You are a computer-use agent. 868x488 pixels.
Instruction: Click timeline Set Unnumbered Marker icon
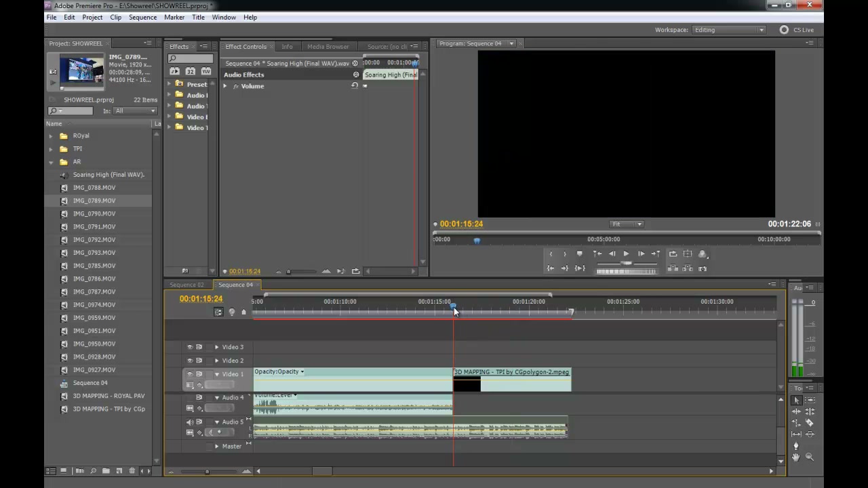pos(243,312)
